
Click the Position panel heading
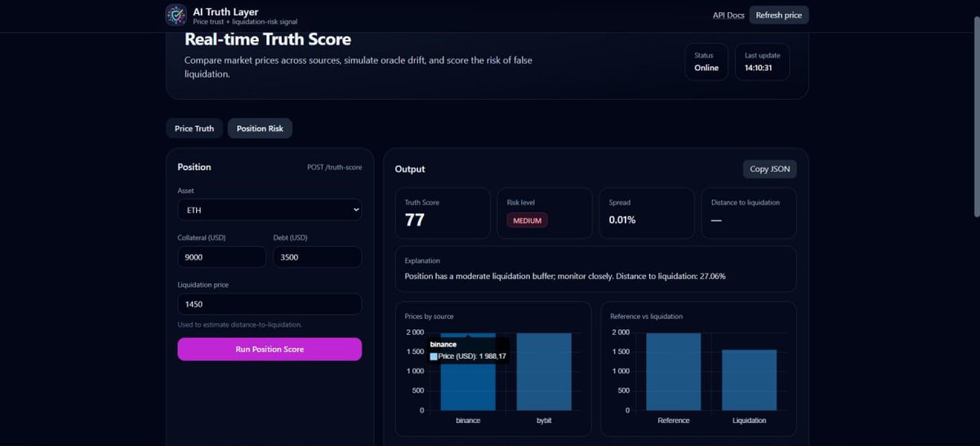click(x=194, y=167)
